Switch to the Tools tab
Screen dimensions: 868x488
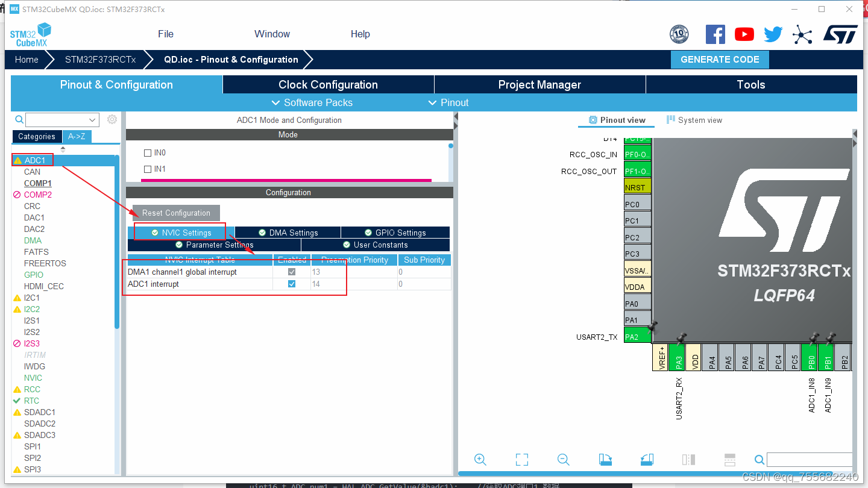(x=751, y=85)
